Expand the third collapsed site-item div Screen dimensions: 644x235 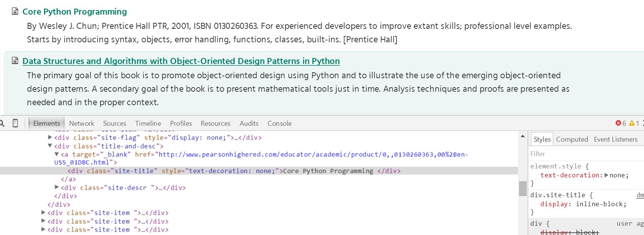point(43,229)
